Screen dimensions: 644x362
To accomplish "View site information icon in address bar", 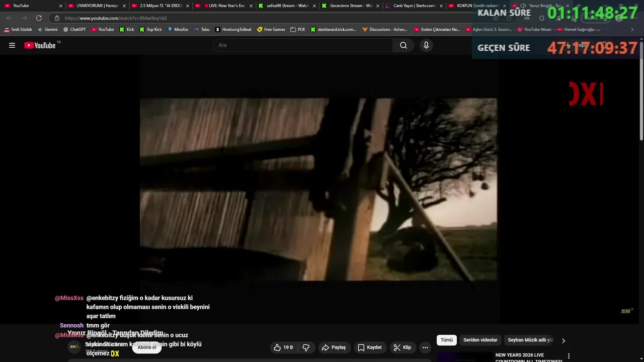I will pos(57,18).
